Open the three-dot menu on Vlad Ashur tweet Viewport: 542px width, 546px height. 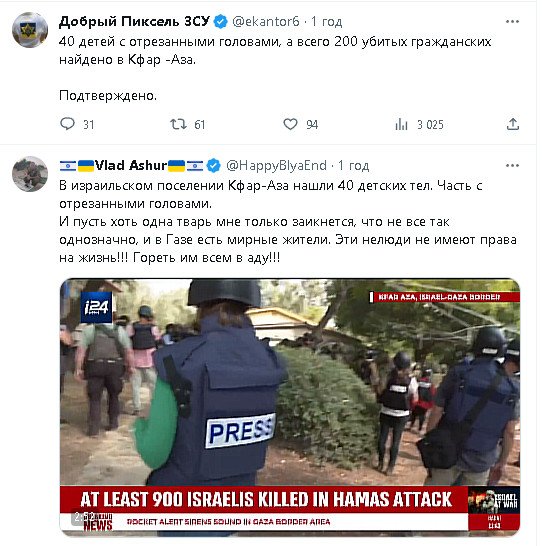tap(512, 165)
